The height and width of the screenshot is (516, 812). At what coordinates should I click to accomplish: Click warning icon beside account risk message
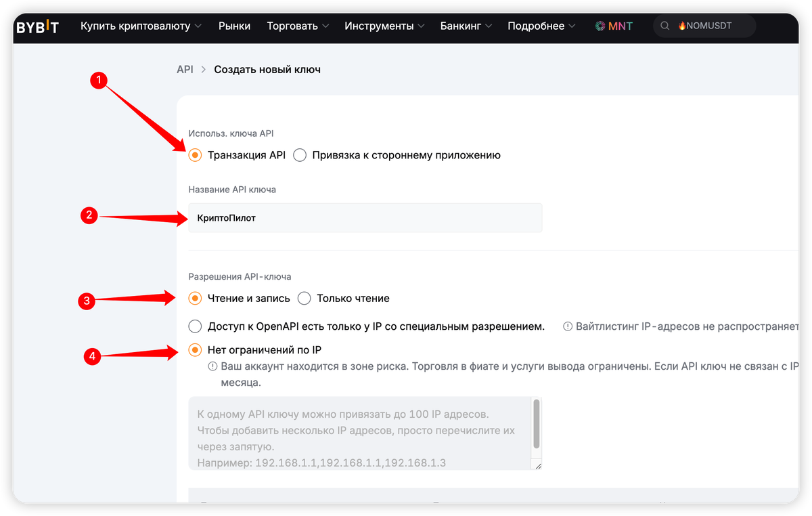pos(212,366)
